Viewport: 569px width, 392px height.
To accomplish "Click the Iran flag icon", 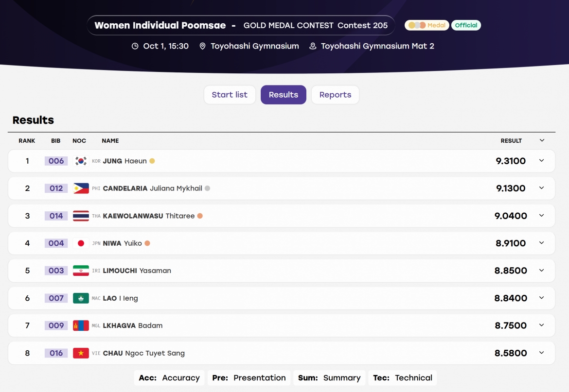I will tap(81, 271).
